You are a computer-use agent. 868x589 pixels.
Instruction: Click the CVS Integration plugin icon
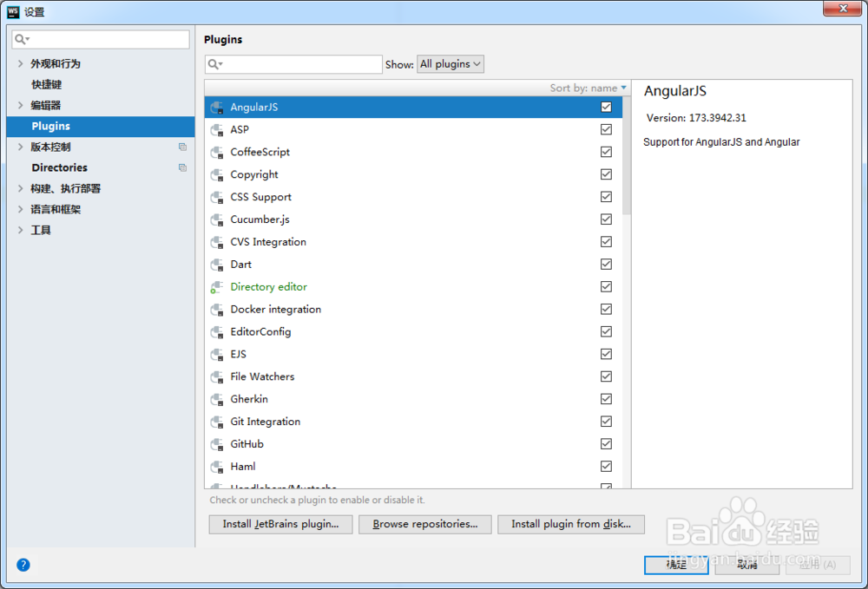tap(217, 242)
